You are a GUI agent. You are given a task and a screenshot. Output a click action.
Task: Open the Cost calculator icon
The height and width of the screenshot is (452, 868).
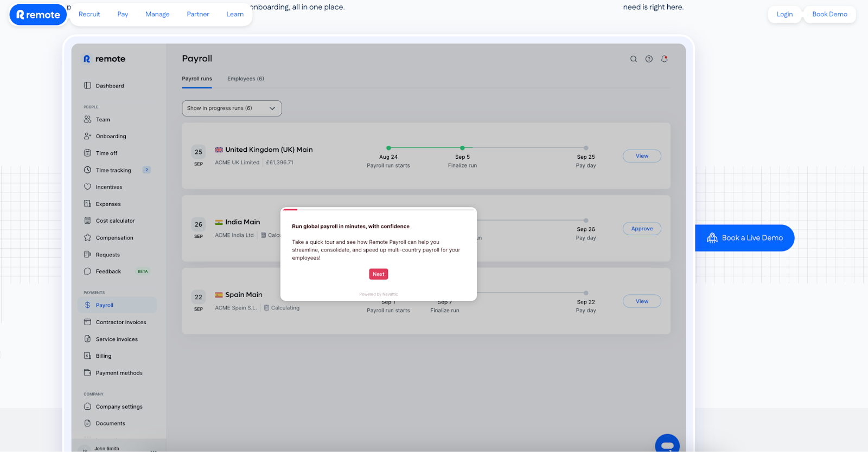[x=87, y=221]
